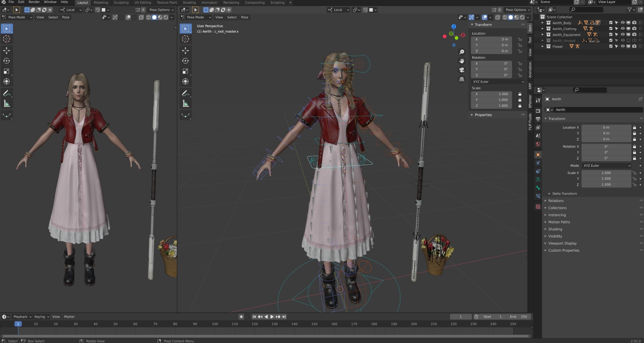The image size is (644, 343).
Task: Click the End frame field in timeline
Action: [519, 317]
